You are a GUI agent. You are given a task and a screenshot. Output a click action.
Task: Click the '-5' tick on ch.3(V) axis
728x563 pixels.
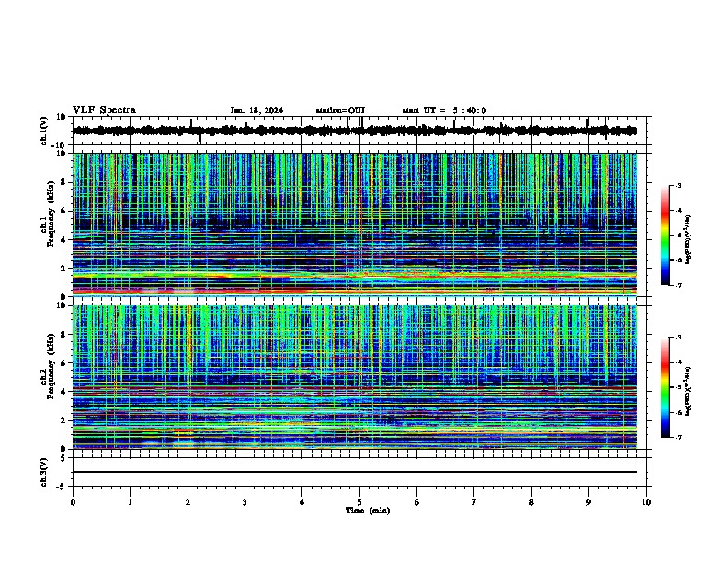[62, 487]
